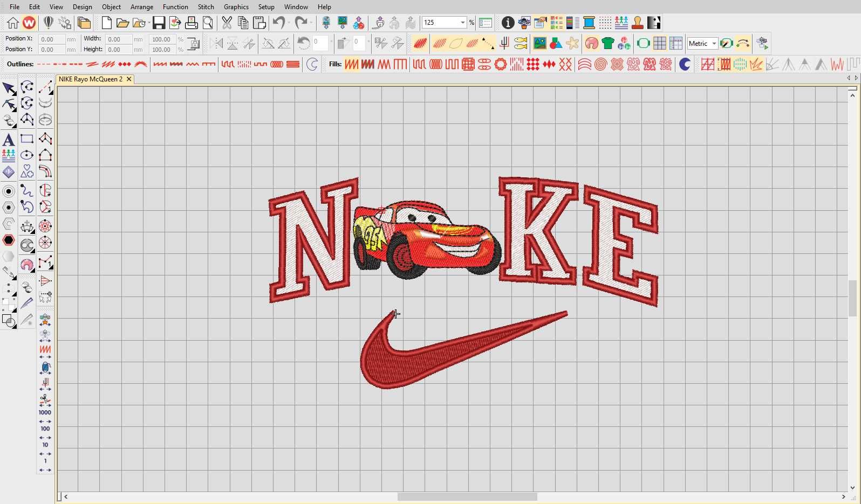The image size is (861, 504).
Task: Open the Arrange menu
Action: coord(142,6)
